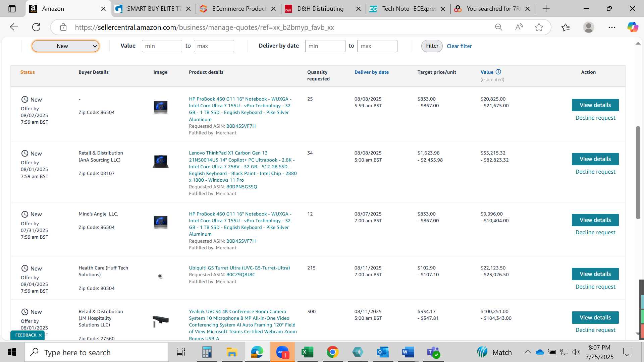Open ASIN B0DPN5G3SQ link

242,187
